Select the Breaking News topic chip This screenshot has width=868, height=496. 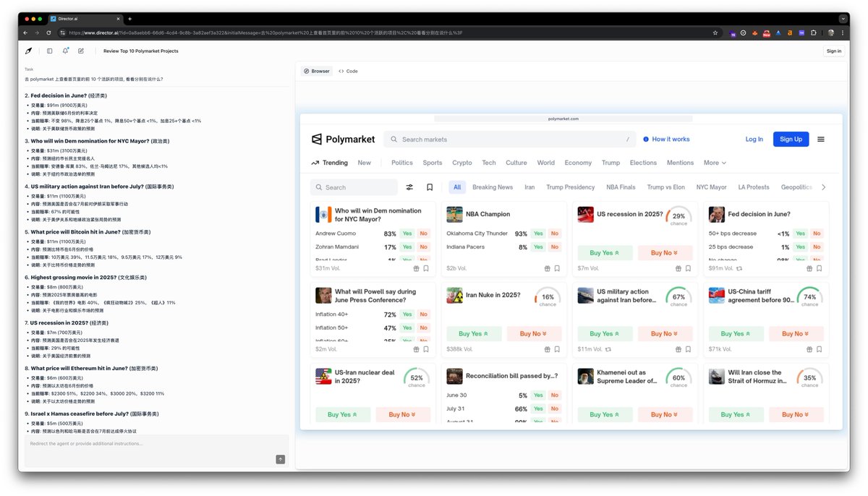[493, 187]
